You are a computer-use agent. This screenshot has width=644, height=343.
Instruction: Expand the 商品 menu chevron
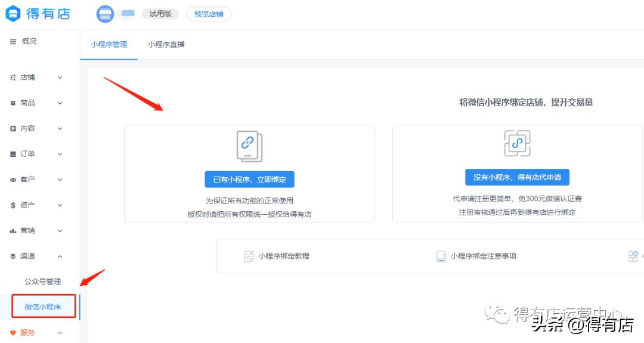pyautogui.click(x=60, y=103)
